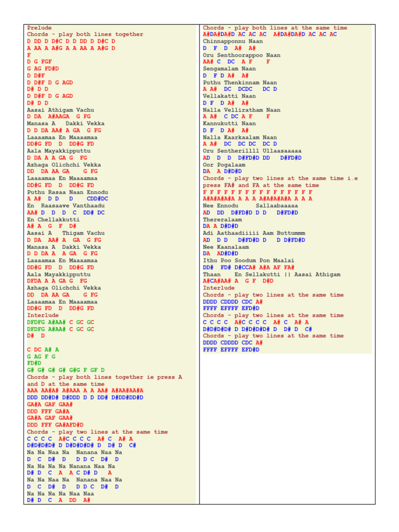Select note line 'AD DD D#FD#D D D D#FD#D'

point(250,212)
